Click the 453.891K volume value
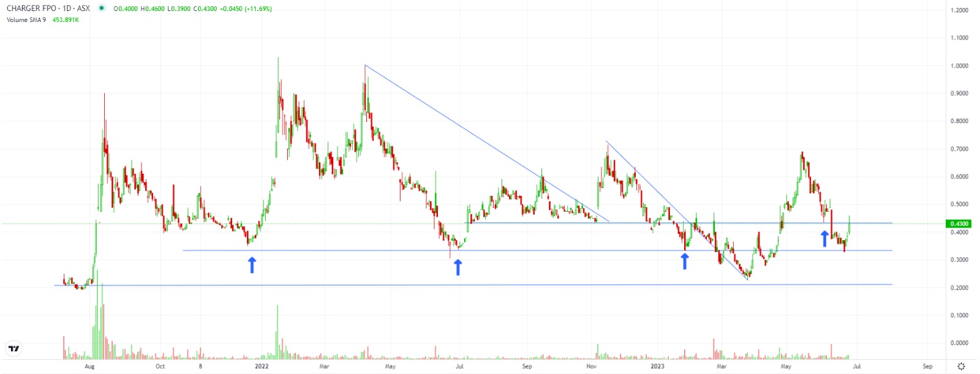 66,20
